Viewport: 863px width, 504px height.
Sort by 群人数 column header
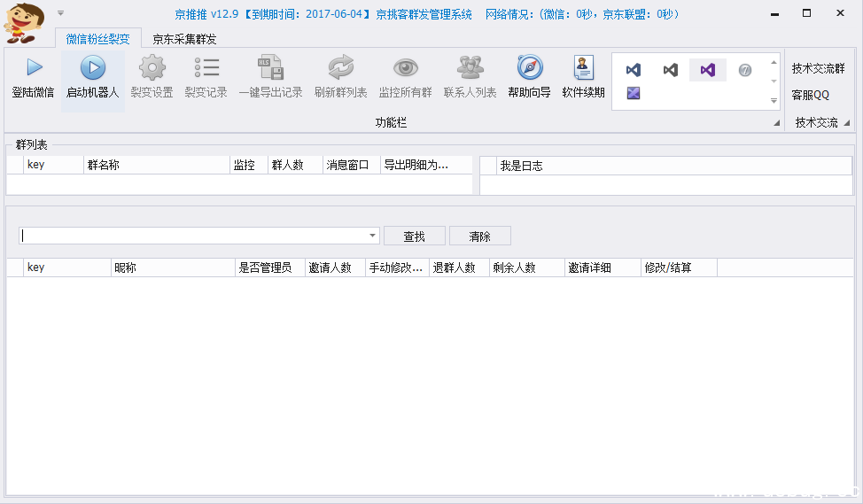pyautogui.click(x=296, y=165)
